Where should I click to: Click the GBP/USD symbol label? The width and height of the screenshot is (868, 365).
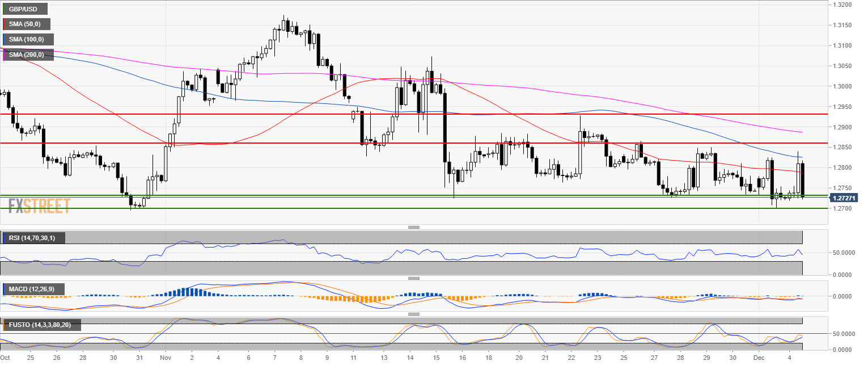click(x=25, y=9)
